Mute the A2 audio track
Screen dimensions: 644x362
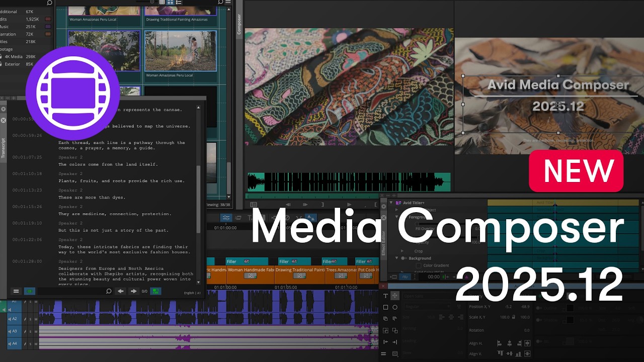(x=35, y=319)
